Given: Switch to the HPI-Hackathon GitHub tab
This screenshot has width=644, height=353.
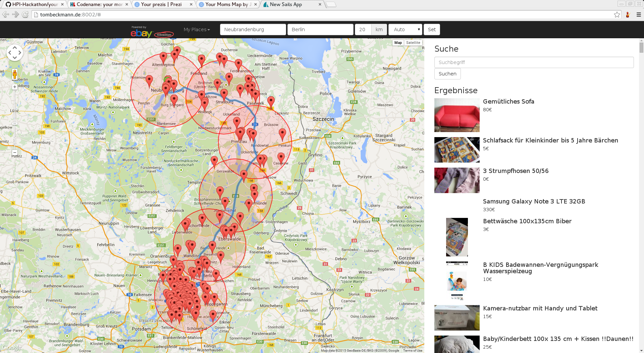Looking at the screenshot, I should point(34,4).
